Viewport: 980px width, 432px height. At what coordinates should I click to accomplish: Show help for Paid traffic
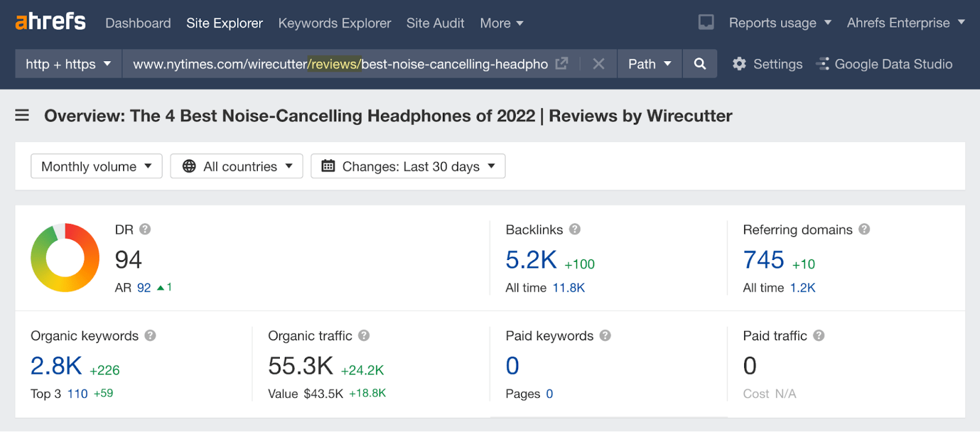point(819,335)
